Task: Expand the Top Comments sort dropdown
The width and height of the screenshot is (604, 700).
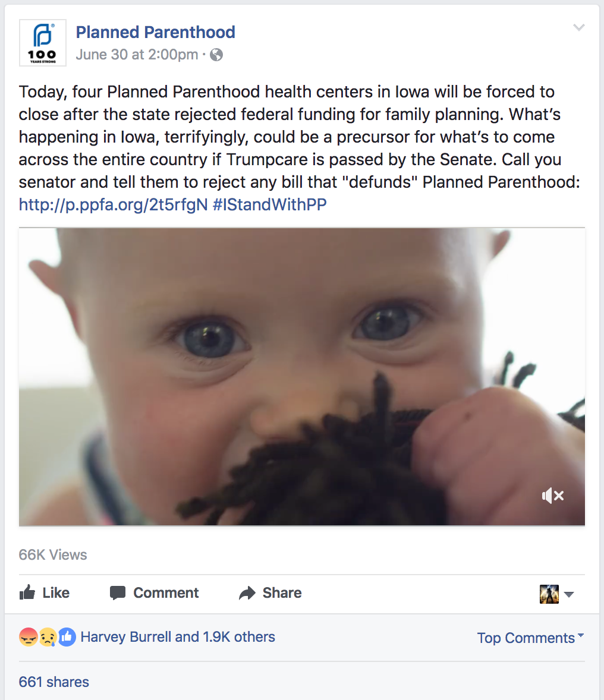Action: pyautogui.click(x=530, y=638)
